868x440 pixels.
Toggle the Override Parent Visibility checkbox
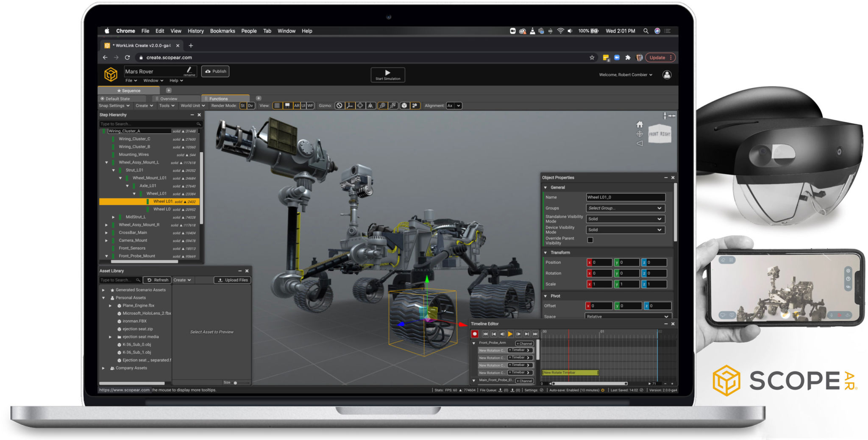point(591,240)
